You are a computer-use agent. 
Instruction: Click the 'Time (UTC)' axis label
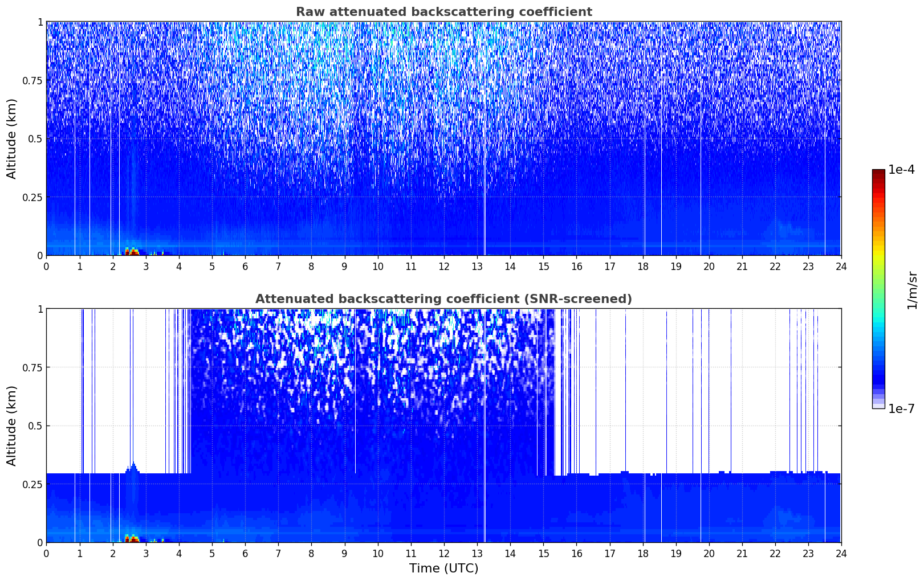443,568
